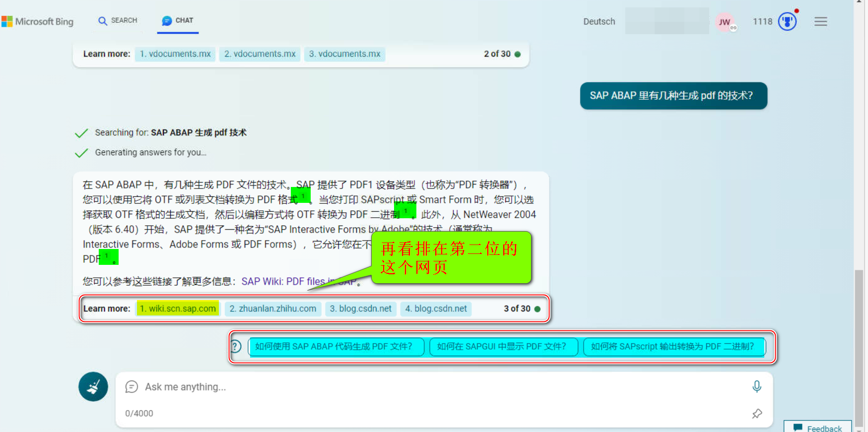Click the 0/4000 character counter

[139, 413]
